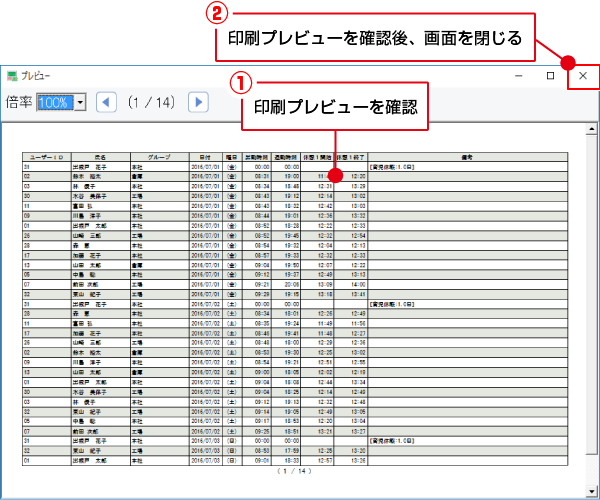Click the 印刷プレビューを確認 callout label

coord(334,106)
